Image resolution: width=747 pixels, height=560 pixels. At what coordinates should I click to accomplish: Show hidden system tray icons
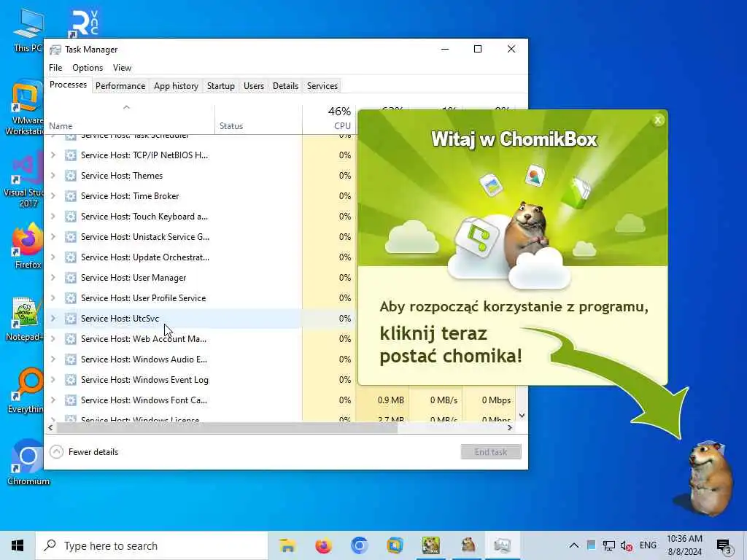pyautogui.click(x=574, y=545)
